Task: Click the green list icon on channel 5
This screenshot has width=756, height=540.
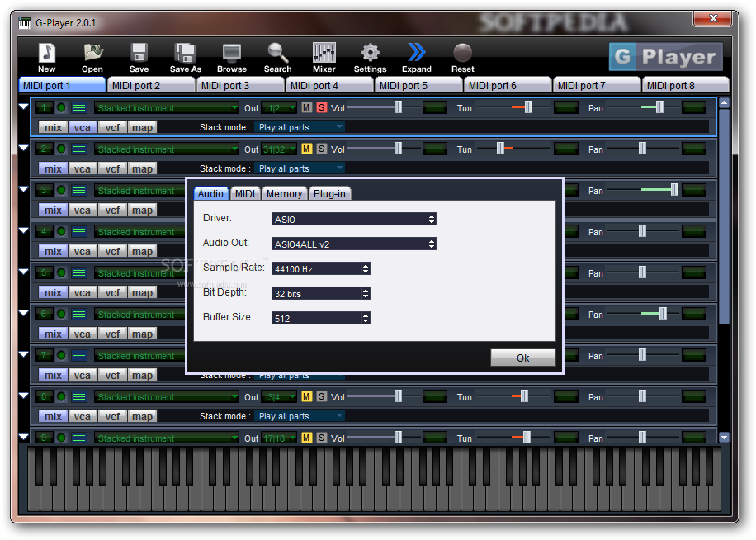Action: (79, 273)
